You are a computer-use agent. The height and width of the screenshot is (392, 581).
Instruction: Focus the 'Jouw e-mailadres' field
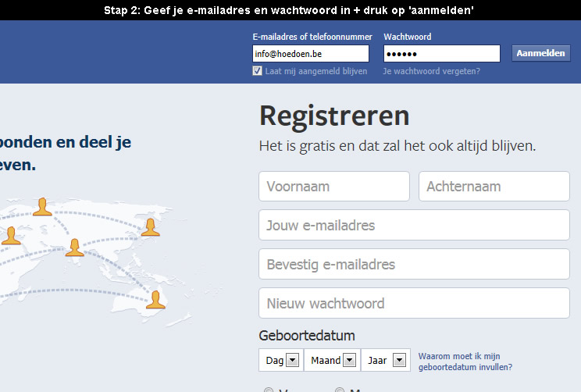tap(414, 225)
